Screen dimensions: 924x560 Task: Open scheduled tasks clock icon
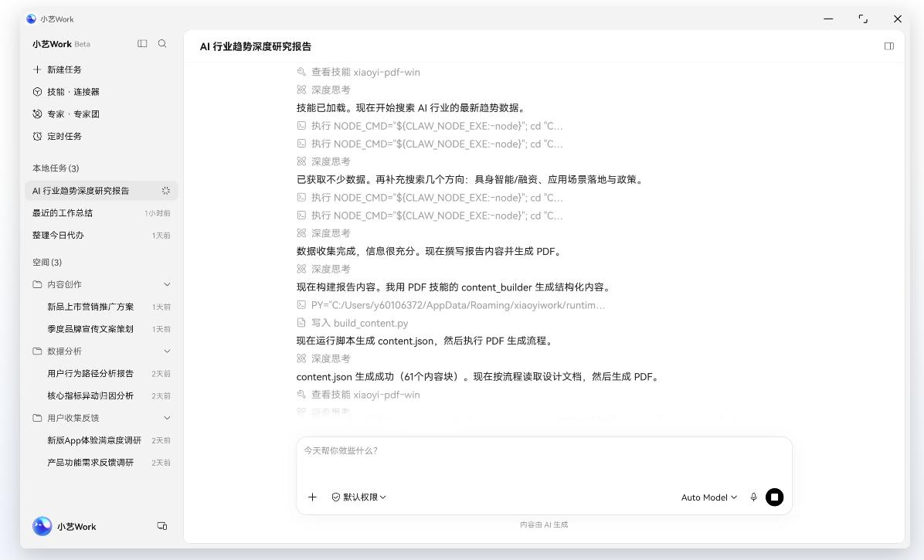pos(37,137)
